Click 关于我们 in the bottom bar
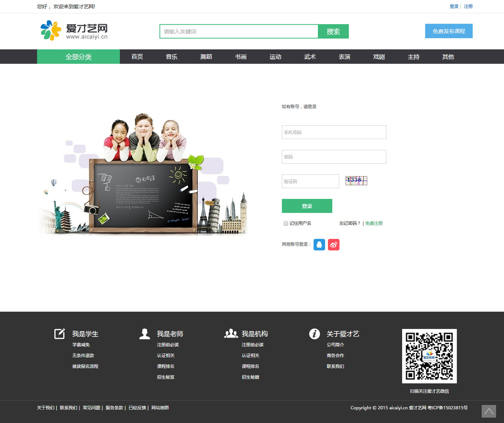504x423 pixels. 46,408
